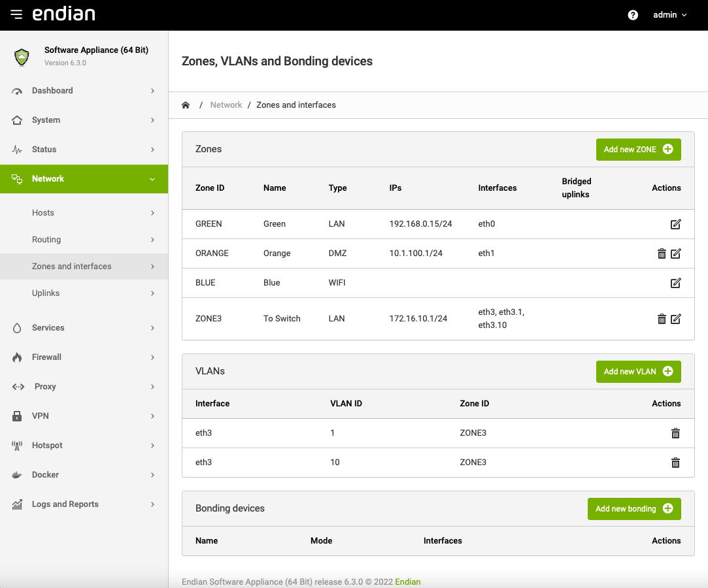Click the Firewall flame icon
Screen dimensions: 708x588
click(x=17, y=357)
